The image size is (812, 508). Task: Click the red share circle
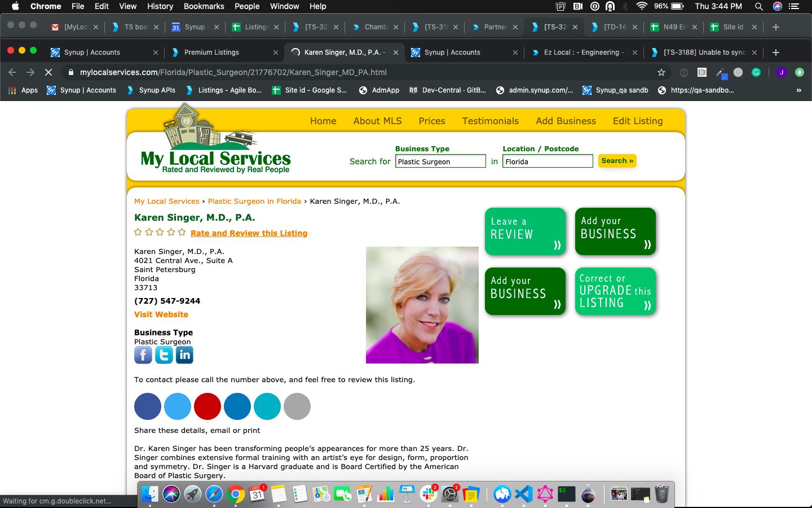[x=208, y=406]
